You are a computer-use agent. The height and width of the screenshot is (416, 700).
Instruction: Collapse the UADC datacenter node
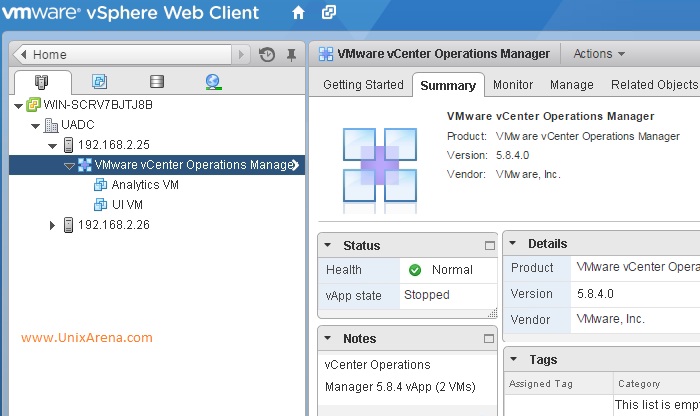(x=36, y=126)
